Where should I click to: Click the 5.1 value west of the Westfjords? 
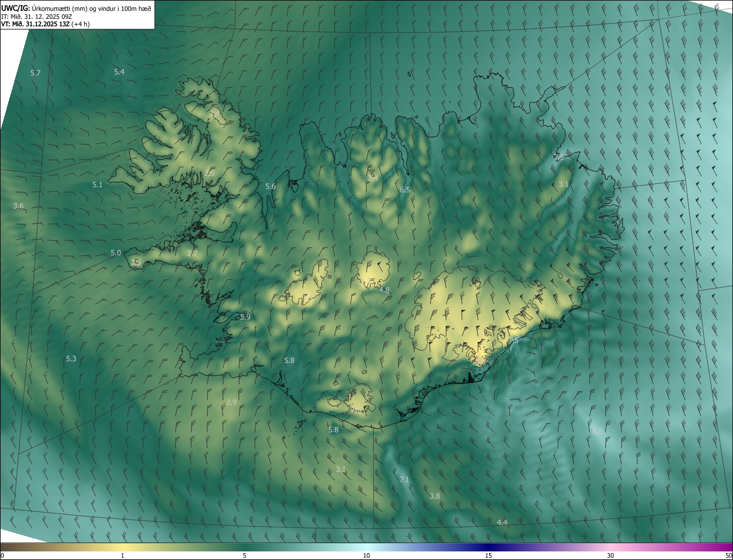point(97,185)
